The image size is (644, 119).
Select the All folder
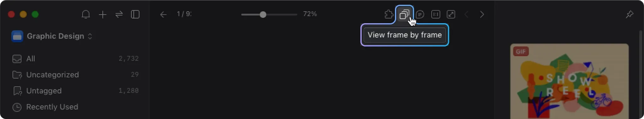coord(75,59)
